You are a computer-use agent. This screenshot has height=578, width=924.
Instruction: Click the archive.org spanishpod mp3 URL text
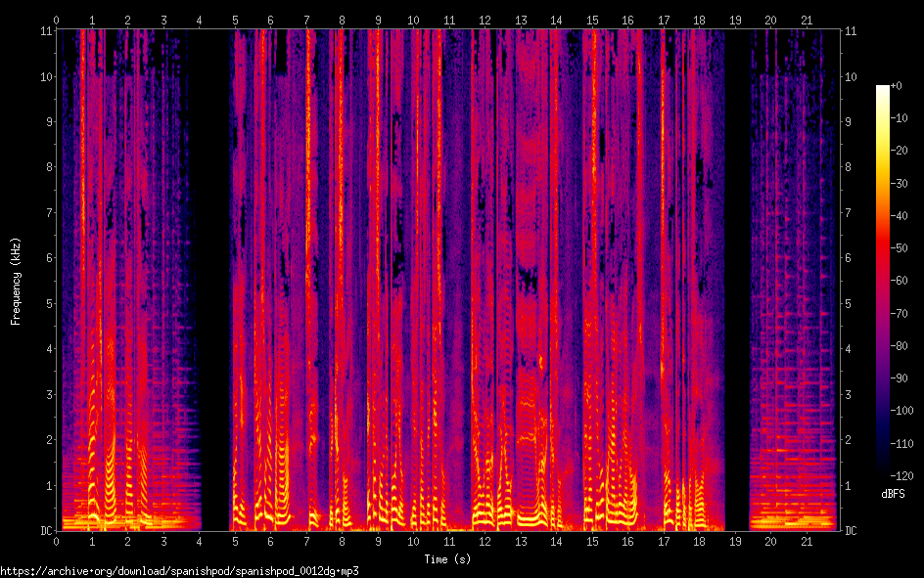pos(179,571)
